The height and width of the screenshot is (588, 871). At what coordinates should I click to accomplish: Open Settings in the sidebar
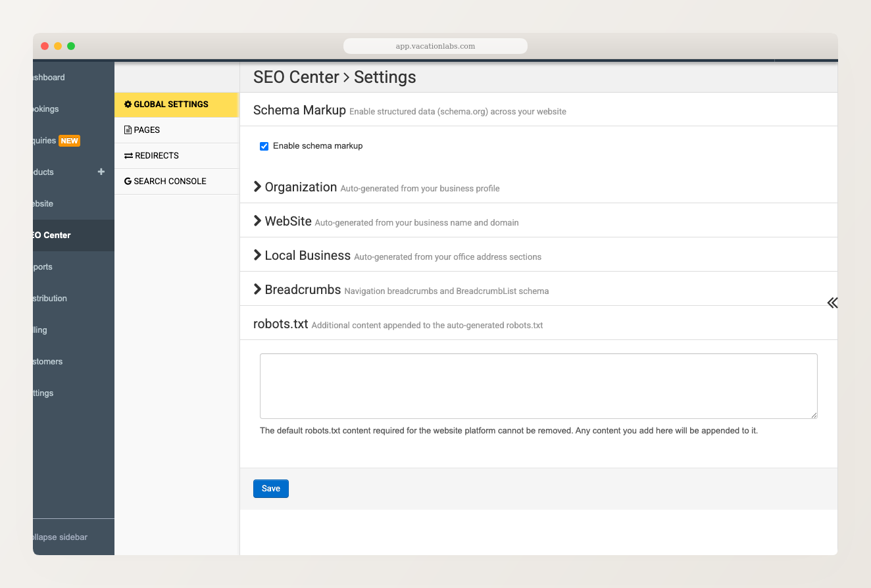coord(74,393)
